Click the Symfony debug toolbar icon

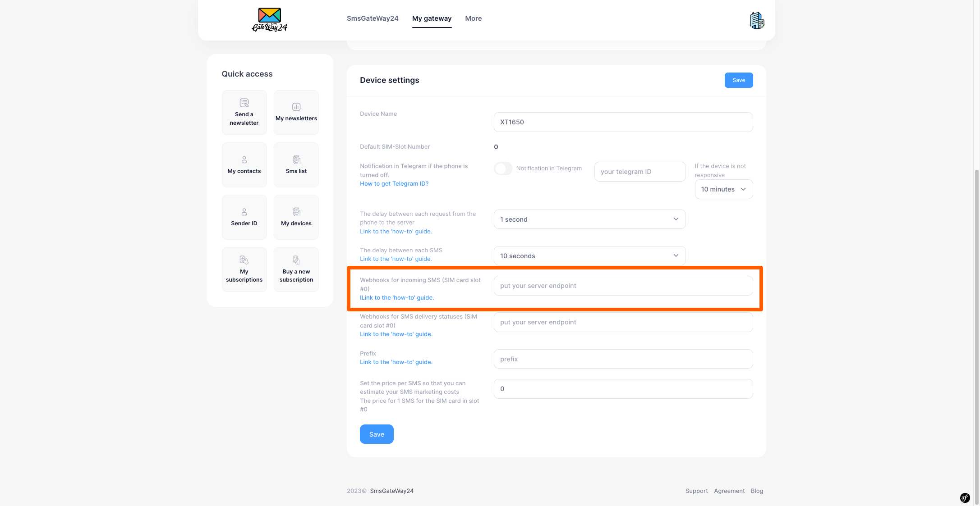965,497
